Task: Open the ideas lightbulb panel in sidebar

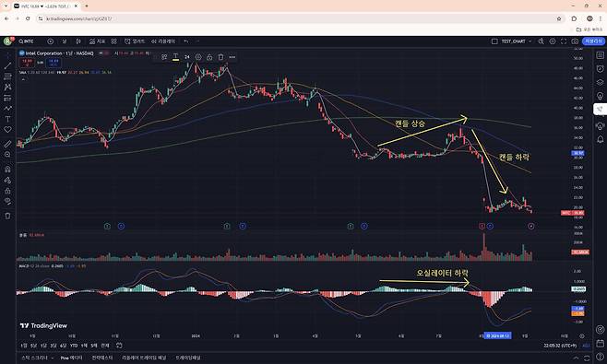Action: point(600,96)
